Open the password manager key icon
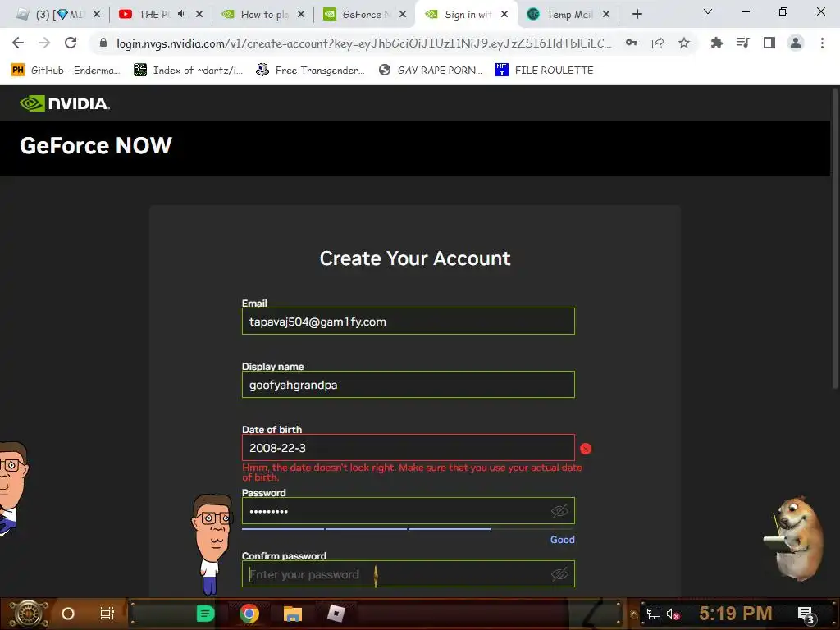This screenshot has width=840, height=630. click(x=632, y=43)
